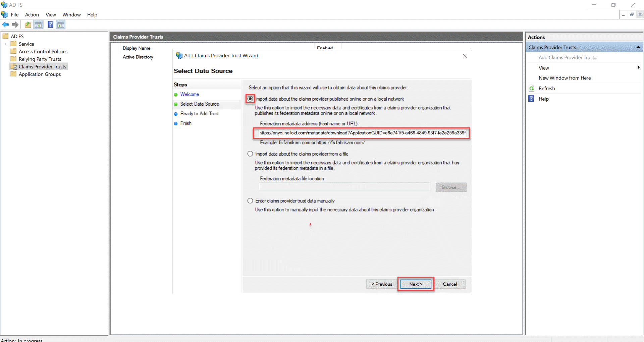Click Add Claims Provider Trust action
The height and width of the screenshot is (342, 644).
pyautogui.click(x=568, y=57)
